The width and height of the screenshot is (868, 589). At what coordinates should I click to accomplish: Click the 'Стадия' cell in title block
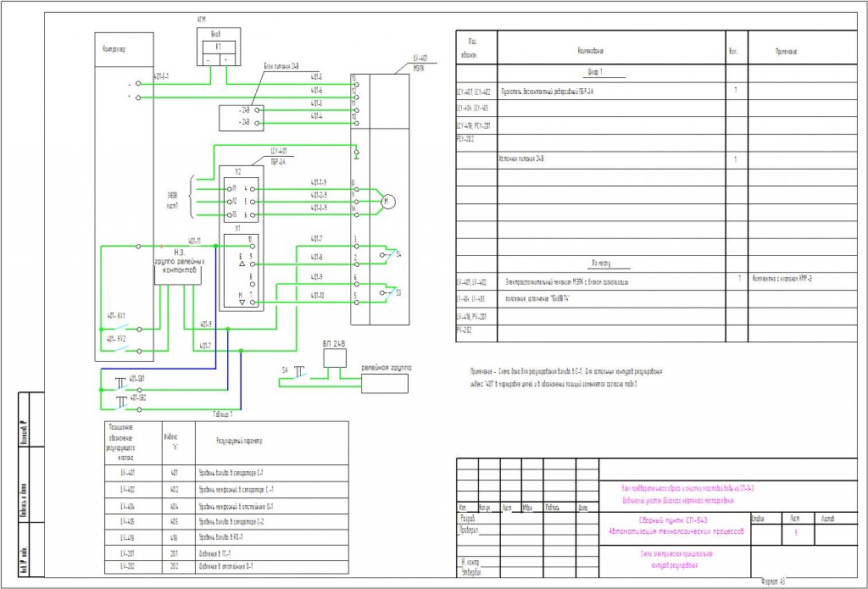coord(759,520)
